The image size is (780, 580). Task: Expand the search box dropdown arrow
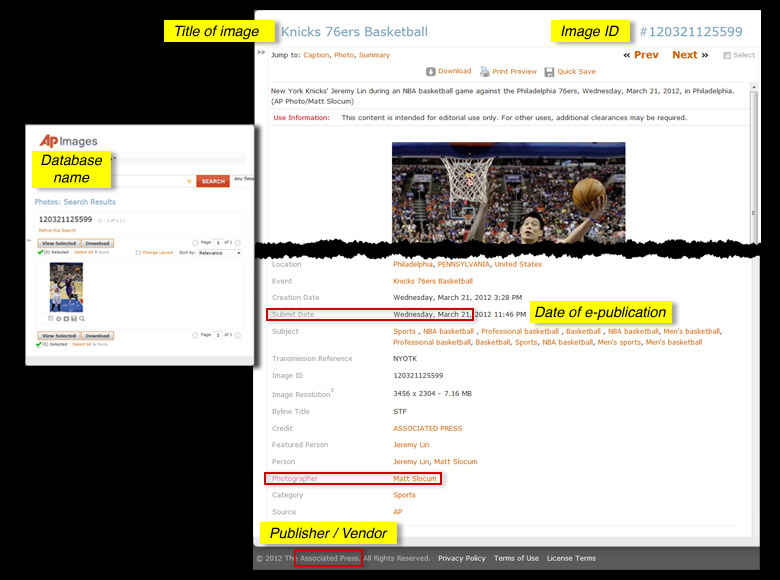190,182
